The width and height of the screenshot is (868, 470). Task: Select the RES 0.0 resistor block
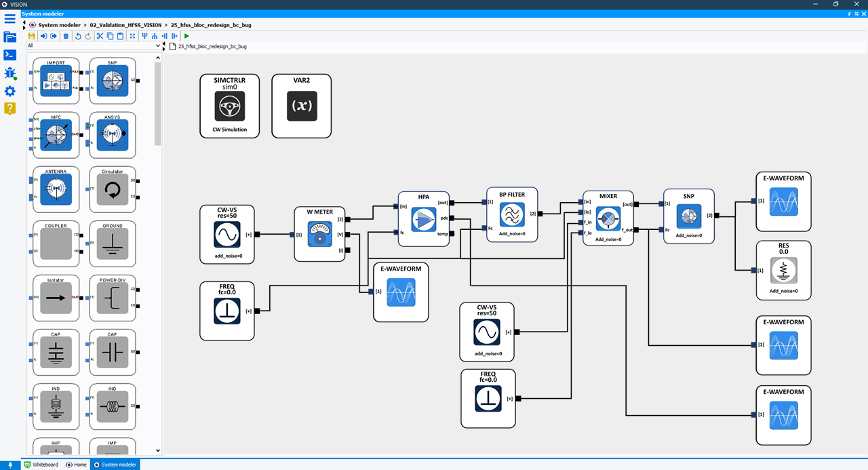click(x=784, y=270)
